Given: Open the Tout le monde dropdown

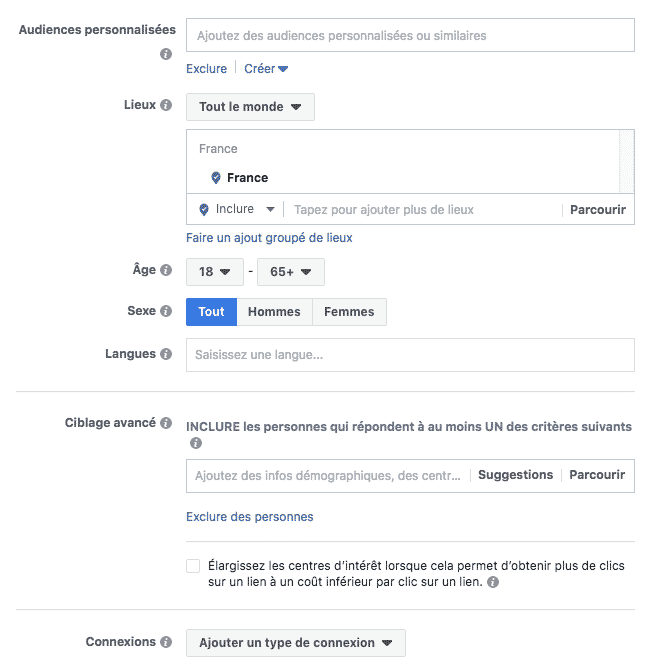Looking at the screenshot, I should click(x=250, y=107).
